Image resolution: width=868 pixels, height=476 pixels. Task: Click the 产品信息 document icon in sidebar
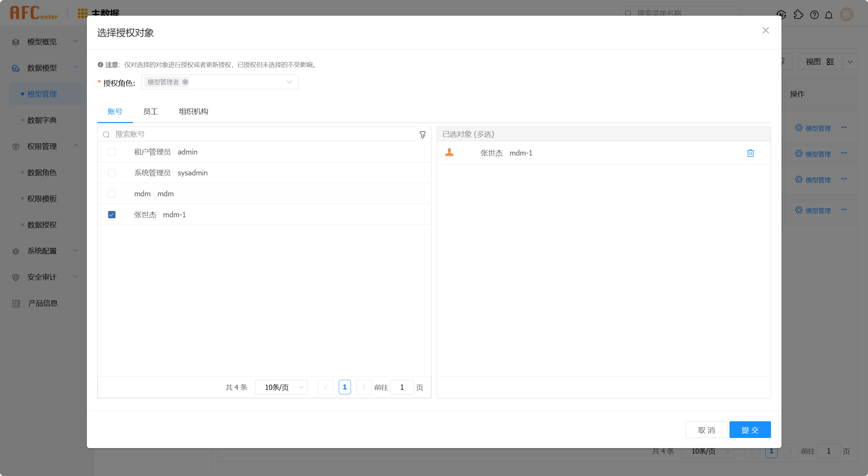coord(16,303)
